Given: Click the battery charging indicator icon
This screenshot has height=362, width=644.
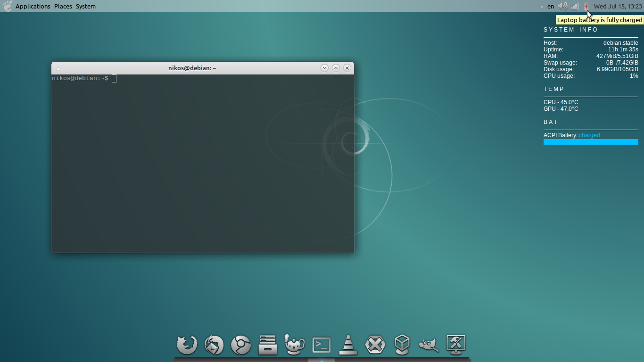Looking at the screenshot, I should [x=586, y=6].
